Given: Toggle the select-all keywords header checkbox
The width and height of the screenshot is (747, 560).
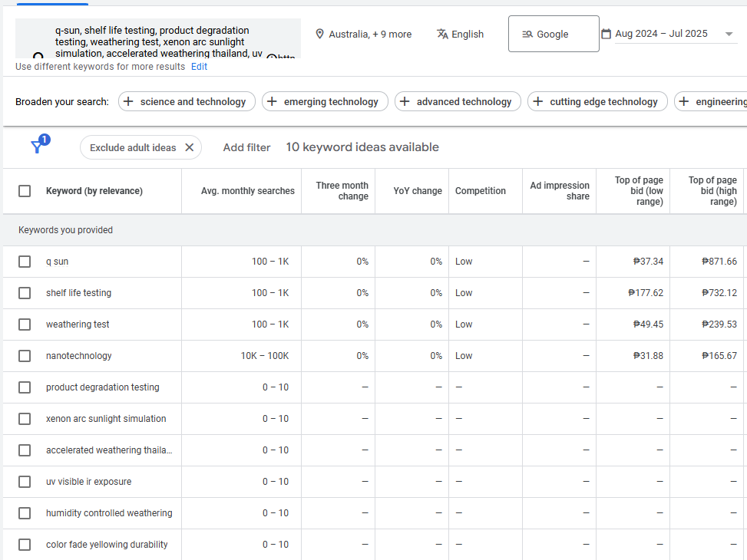Looking at the screenshot, I should point(25,191).
